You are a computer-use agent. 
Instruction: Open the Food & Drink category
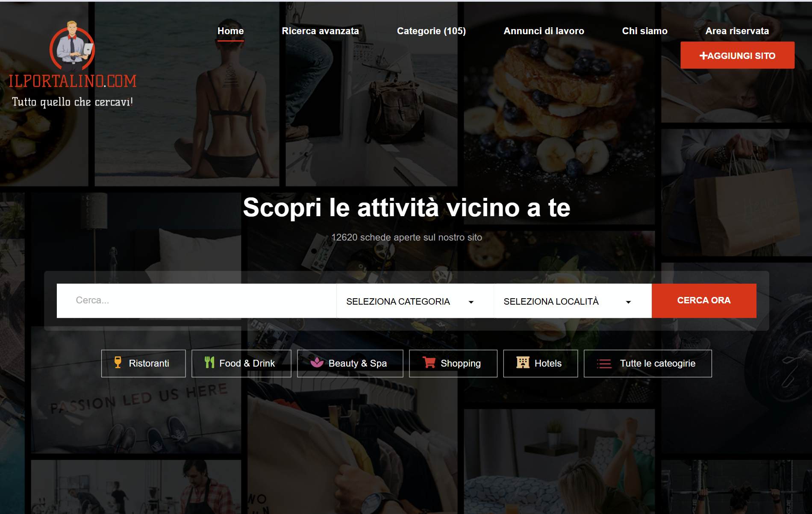coord(241,363)
